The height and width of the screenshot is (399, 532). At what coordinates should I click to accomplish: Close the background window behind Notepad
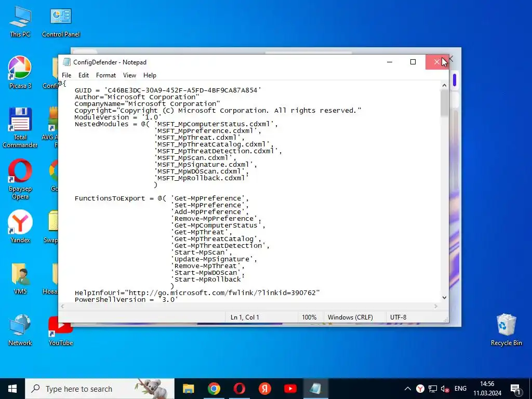click(451, 59)
